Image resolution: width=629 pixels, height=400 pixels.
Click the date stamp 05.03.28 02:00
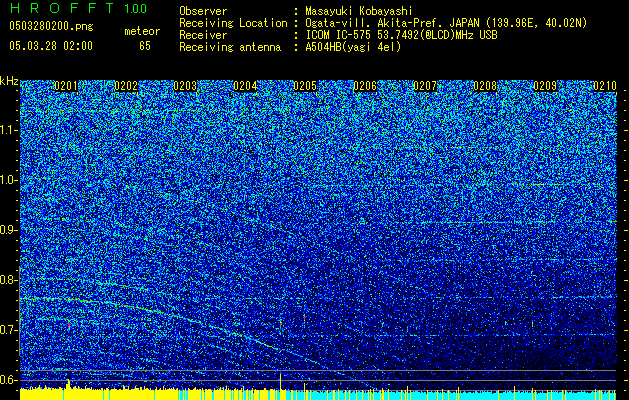(x=51, y=46)
